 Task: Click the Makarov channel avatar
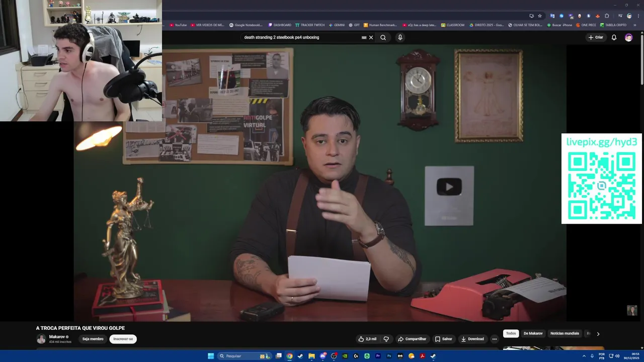[41, 339]
